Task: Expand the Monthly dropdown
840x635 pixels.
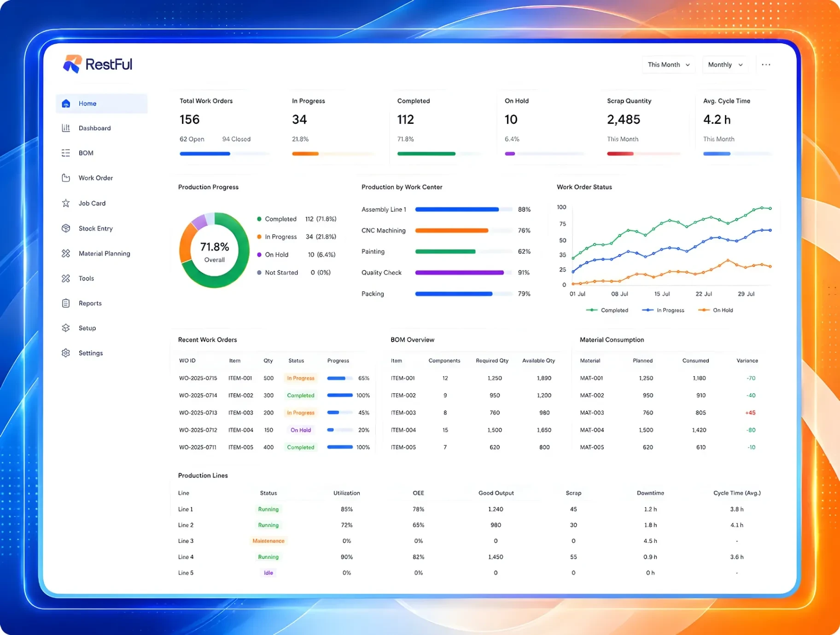Action: [x=725, y=65]
